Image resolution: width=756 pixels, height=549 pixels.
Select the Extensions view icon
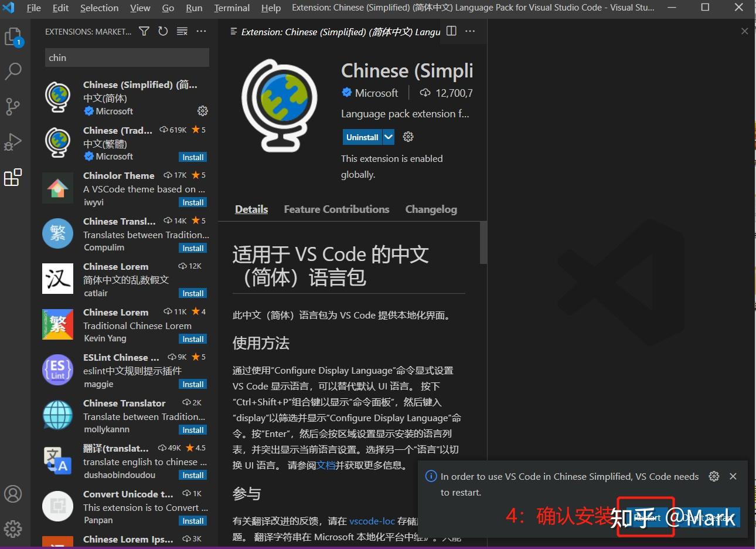click(13, 177)
